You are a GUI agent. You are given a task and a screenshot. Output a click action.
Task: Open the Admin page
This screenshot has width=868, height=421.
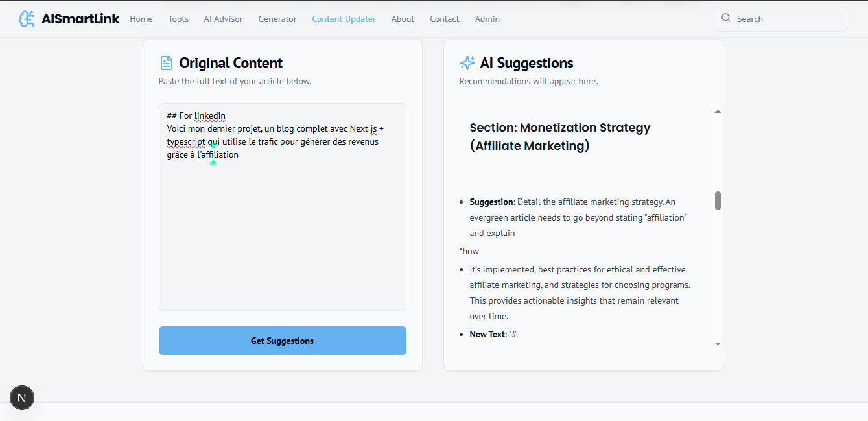coord(487,19)
